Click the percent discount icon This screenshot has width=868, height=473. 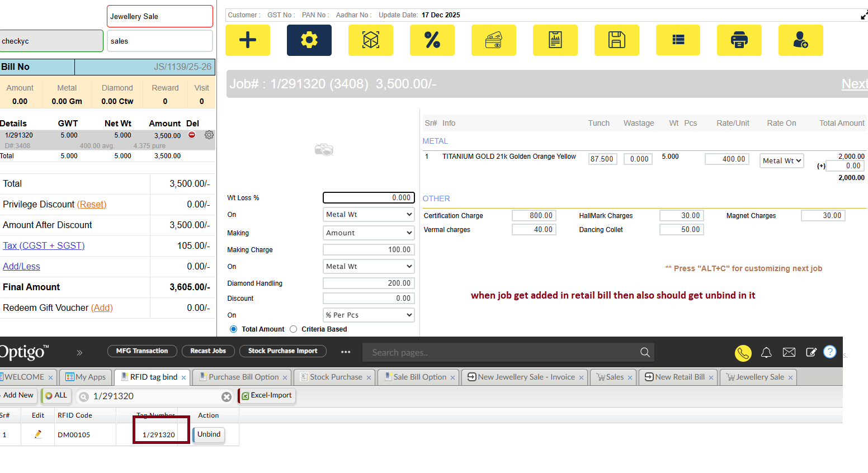pyautogui.click(x=432, y=40)
